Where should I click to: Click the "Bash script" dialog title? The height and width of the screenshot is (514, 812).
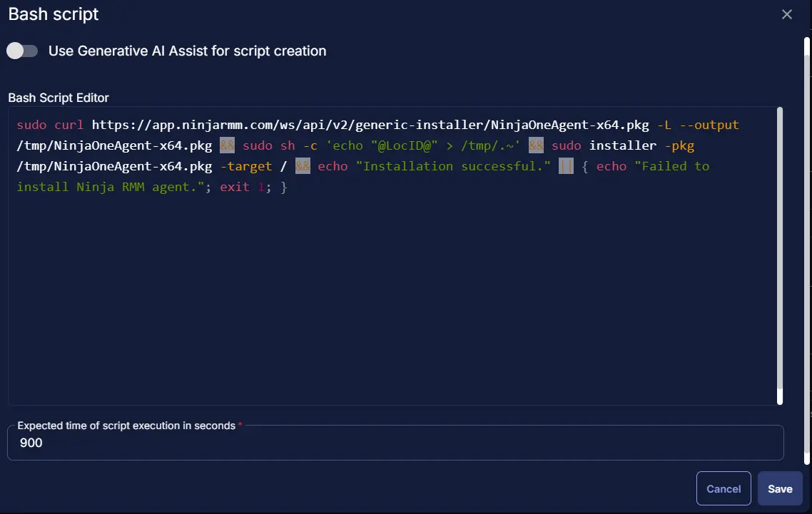click(54, 14)
